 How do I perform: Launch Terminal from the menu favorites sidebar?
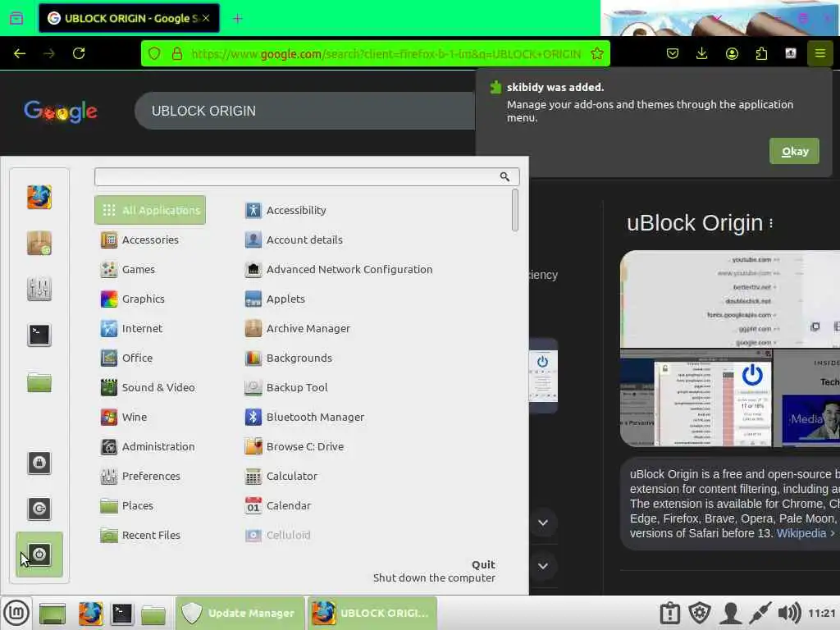coord(39,336)
